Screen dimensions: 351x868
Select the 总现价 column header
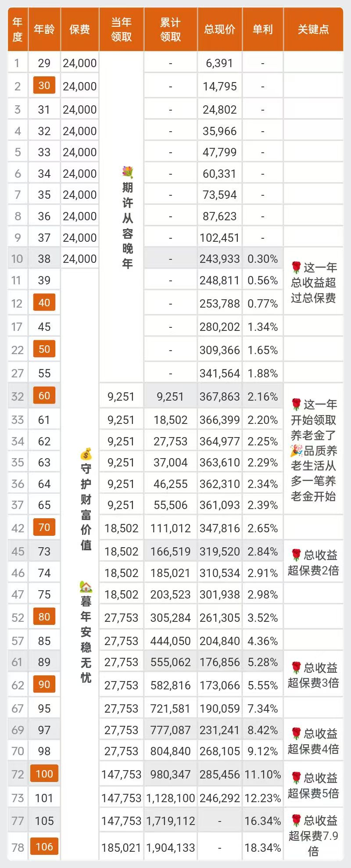(x=220, y=29)
